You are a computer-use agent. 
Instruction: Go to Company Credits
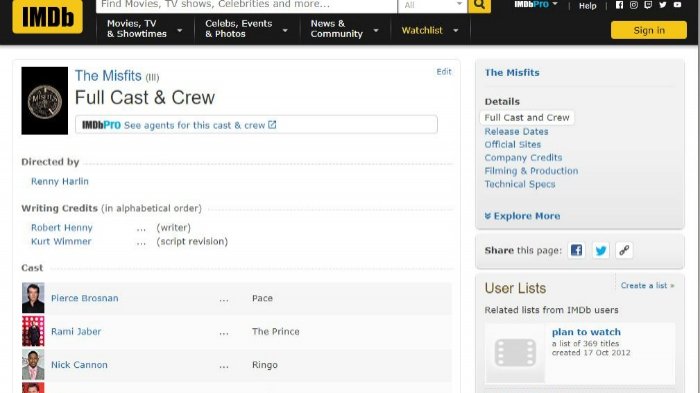pyautogui.click(x=524, y=157)
